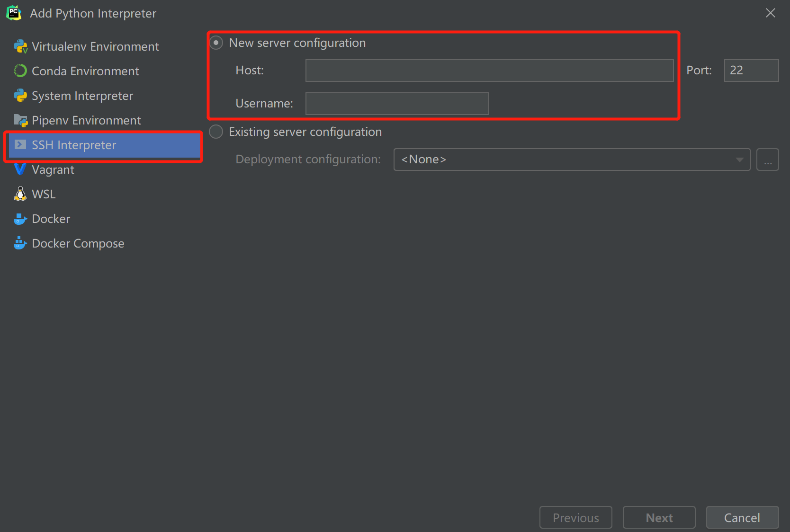
Task: Click inside the Port field
Action: 751,71
